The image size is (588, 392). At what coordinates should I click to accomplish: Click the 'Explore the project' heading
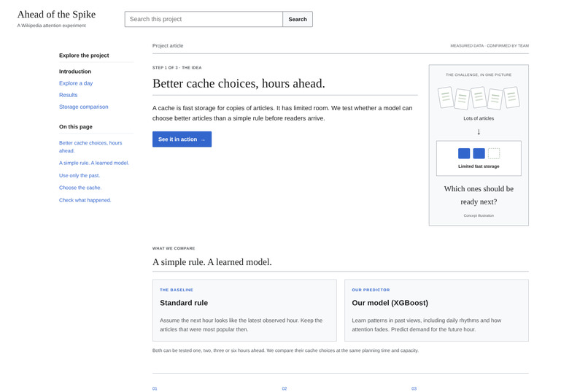coord(84,55)
